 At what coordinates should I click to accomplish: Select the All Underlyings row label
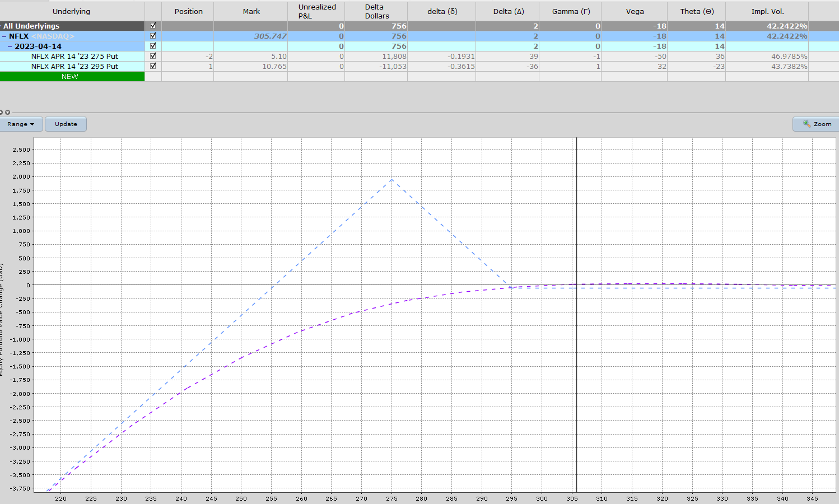pyautogui.click(x=31, y=26)
